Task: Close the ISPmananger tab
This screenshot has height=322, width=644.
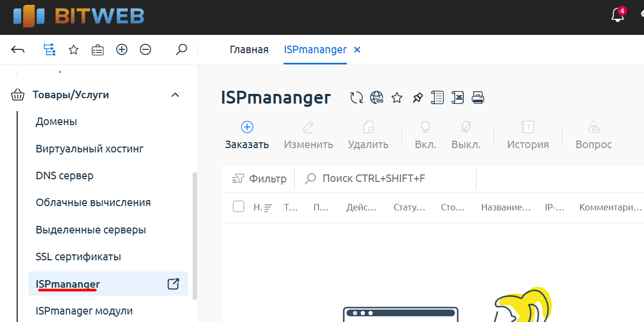Action: point(357,50)
